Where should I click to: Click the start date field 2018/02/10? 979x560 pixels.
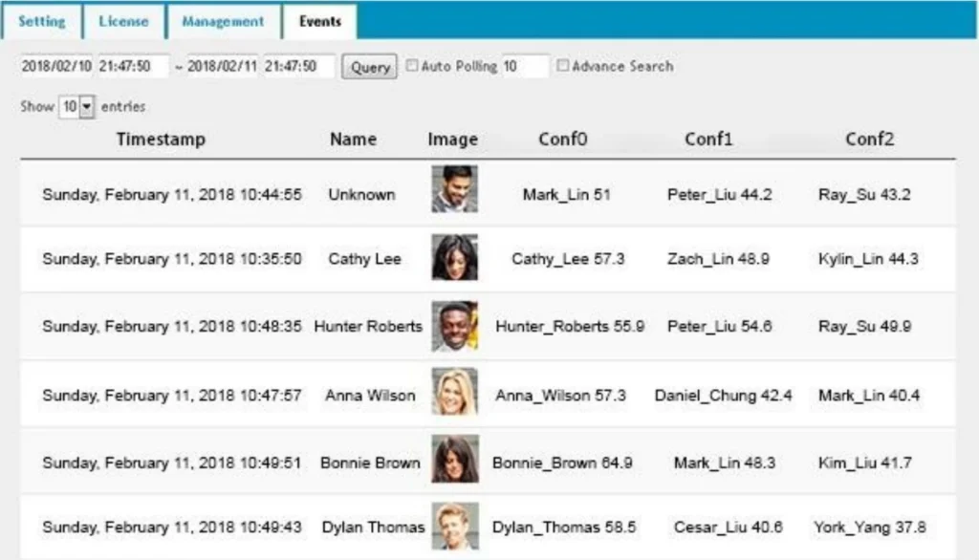point(56,66)
